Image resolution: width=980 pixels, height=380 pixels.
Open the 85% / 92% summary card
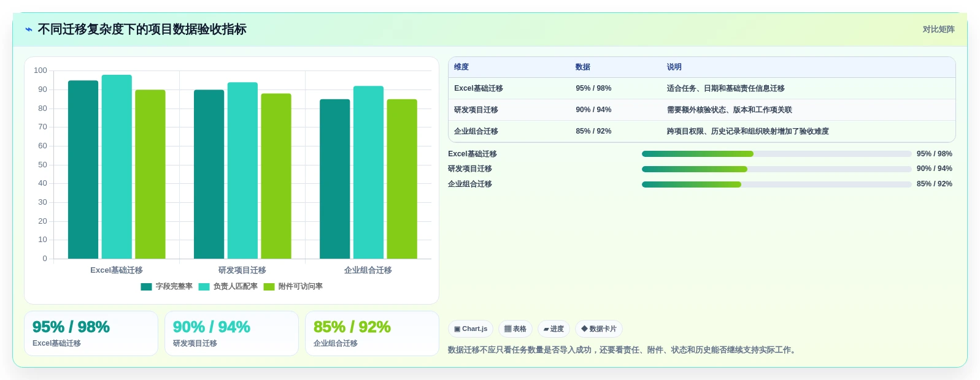372,333
